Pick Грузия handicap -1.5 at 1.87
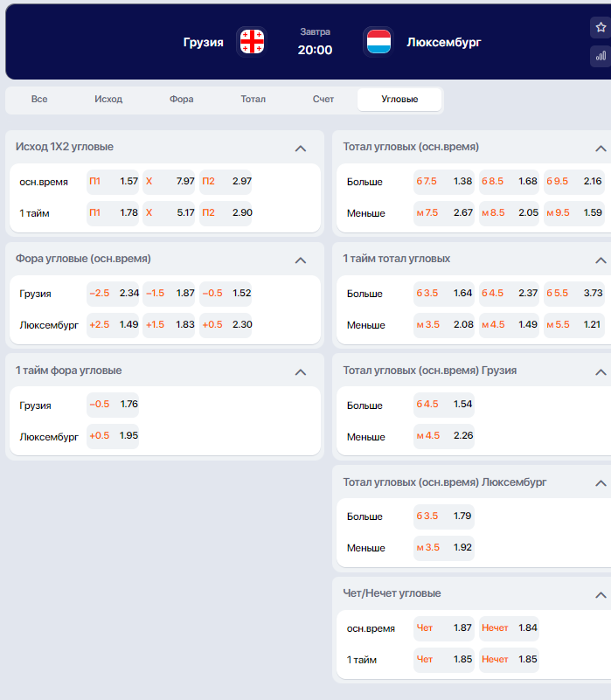611x700 pixels. [x=169, y=294]
